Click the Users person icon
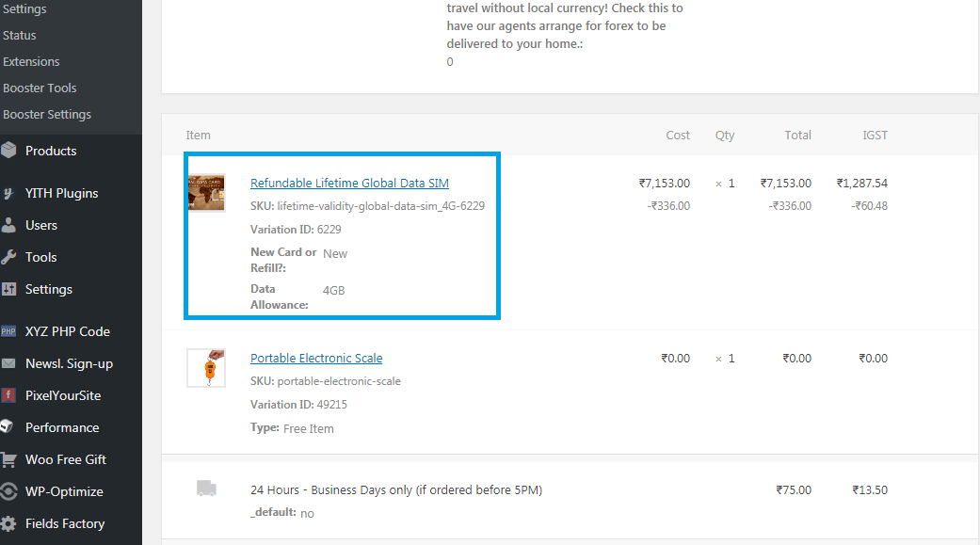The image size is (980, 545). pos(8,225)
